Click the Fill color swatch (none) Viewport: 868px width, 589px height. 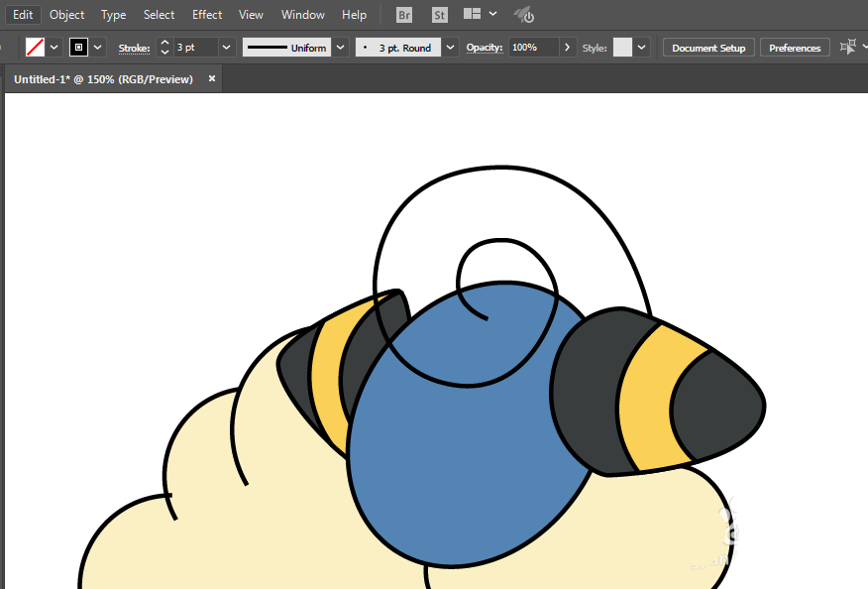pos(35,48)
